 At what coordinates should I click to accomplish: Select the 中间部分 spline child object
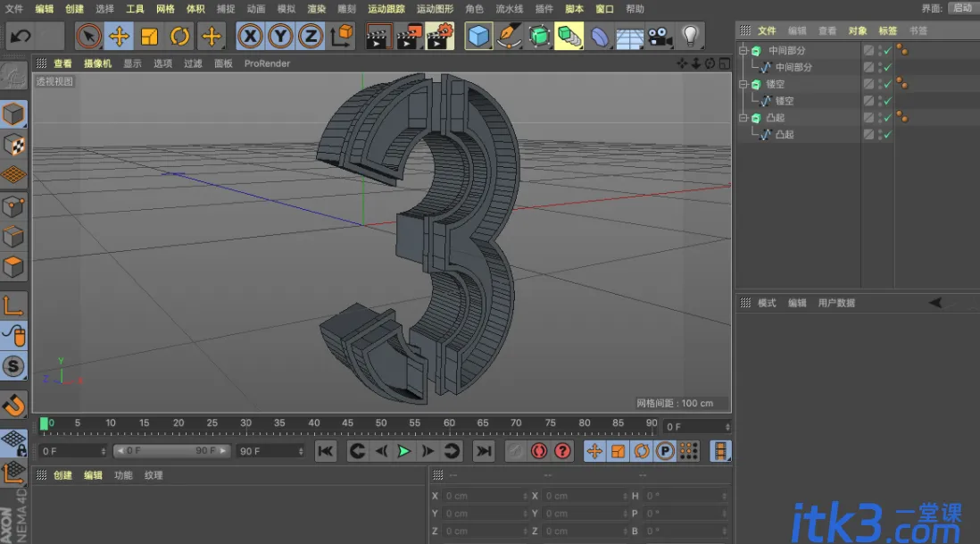click(793, 67)
